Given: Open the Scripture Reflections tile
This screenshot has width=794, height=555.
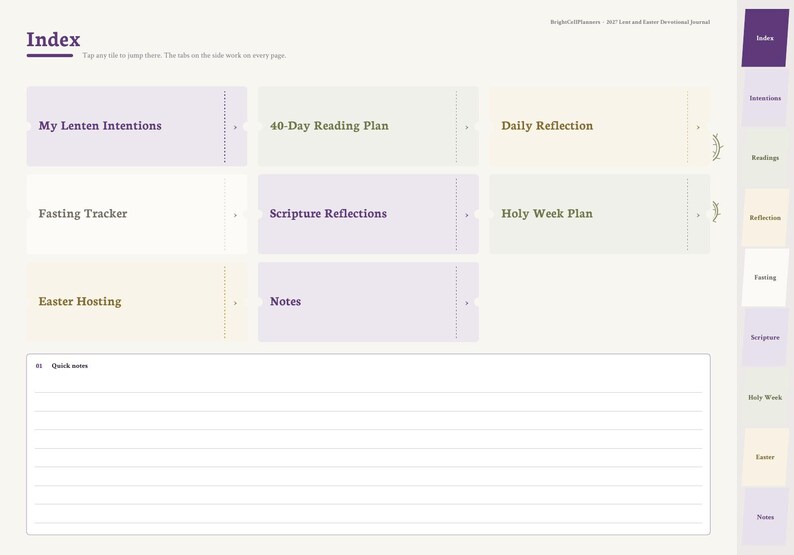Looking at the screenshot, I should [368, 214].
